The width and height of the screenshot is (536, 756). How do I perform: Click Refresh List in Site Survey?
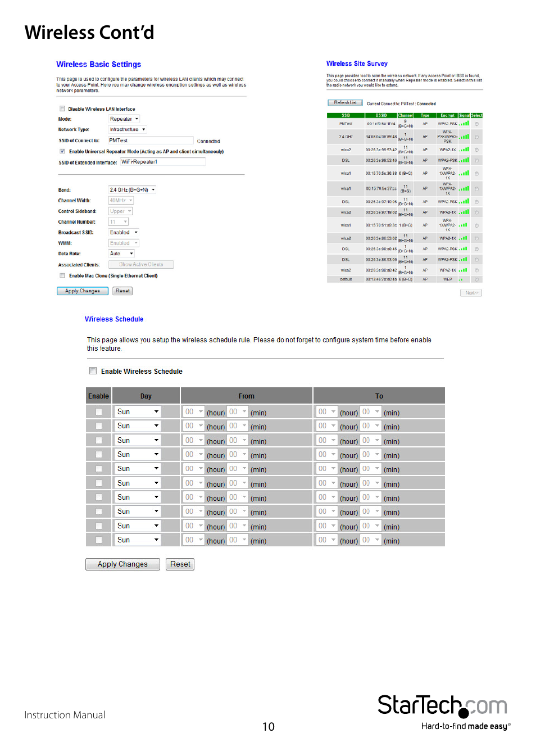tap(345, 103)
